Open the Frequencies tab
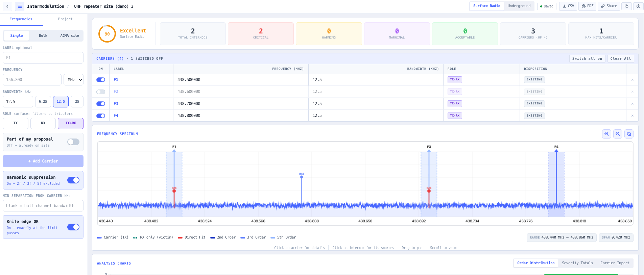644x275 pixels. pos(21,19)
